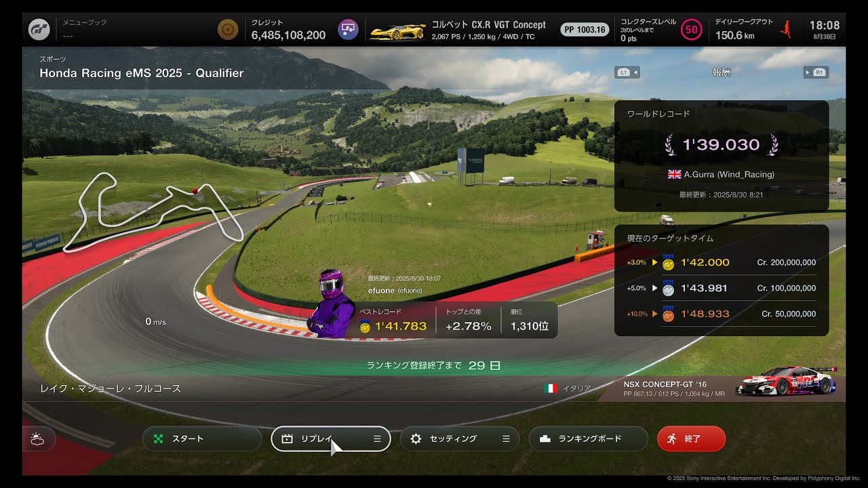Click the player name efuone
Screen dimensions: 868x488
pos(381,290)
